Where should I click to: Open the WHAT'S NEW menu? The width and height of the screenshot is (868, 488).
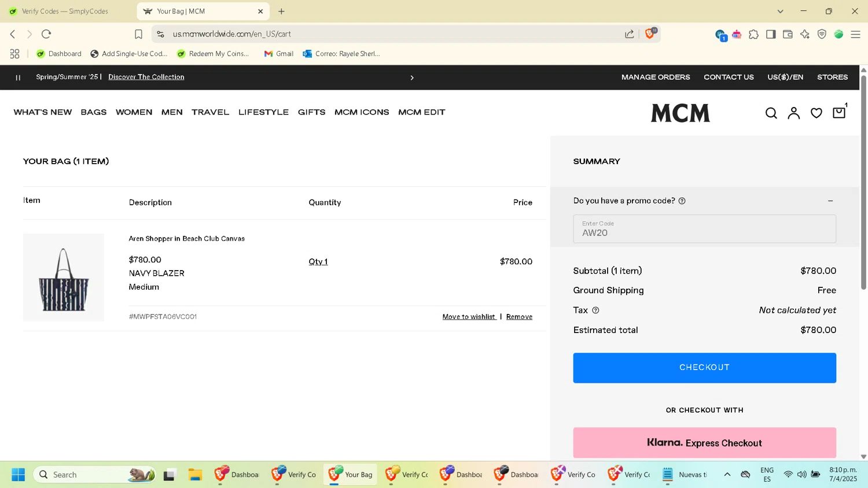pyautogui.click(x=43, y=112)
